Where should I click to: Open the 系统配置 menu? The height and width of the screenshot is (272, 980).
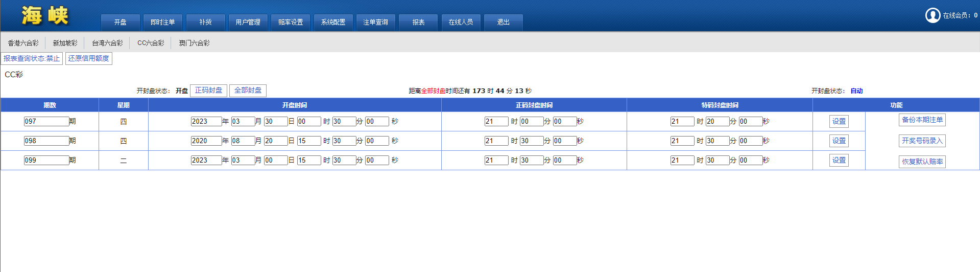coord(333,22)
